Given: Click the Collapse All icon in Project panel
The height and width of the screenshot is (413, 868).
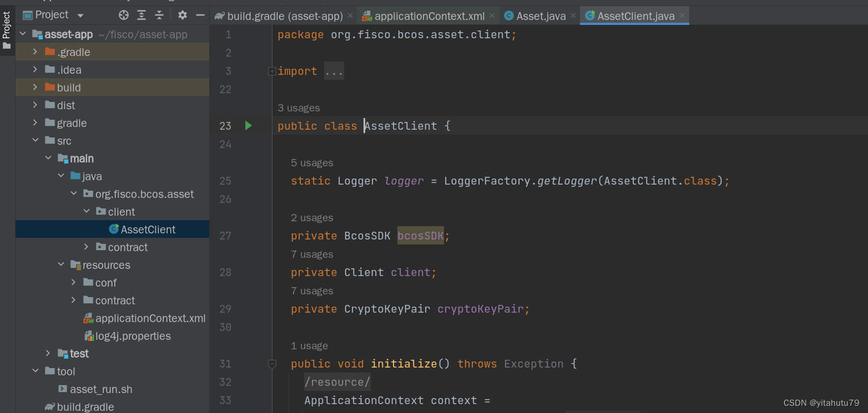Looking at the screenshot, I should [159, 15].
